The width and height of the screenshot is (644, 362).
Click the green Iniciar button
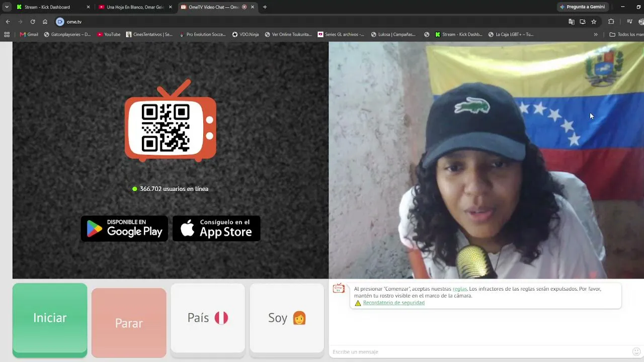click(x=50, y=320)
